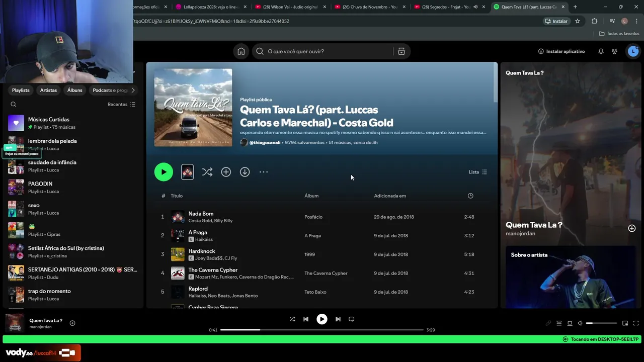644x362 pixels.
Task: Click the browser 'Instalar' button
Action: (556, 21)
